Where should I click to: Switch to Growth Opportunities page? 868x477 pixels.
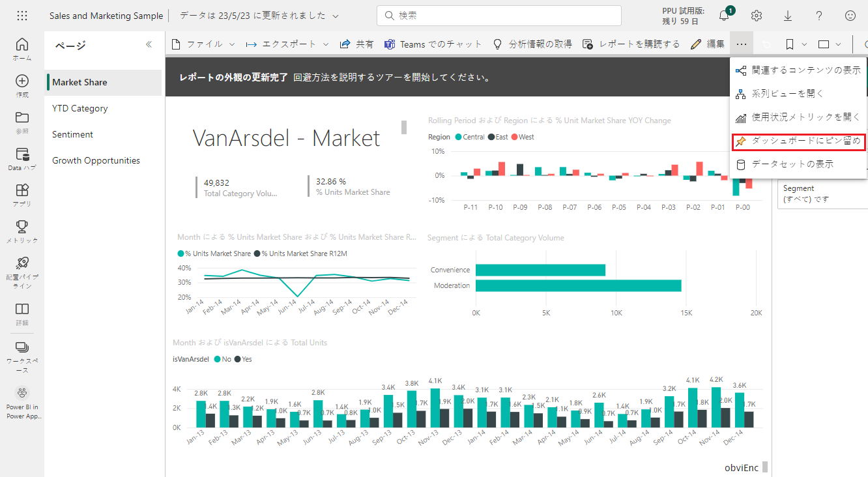tap(104, 160)
